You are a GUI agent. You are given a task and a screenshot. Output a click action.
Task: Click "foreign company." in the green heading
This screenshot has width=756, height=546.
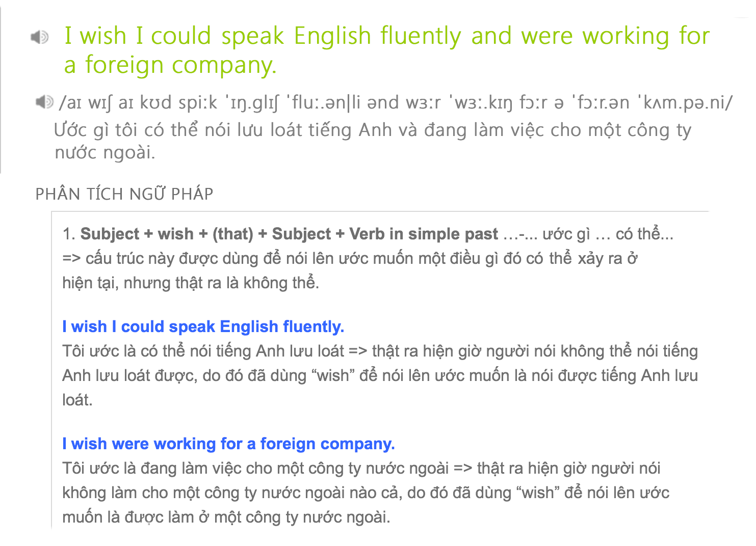180,66
